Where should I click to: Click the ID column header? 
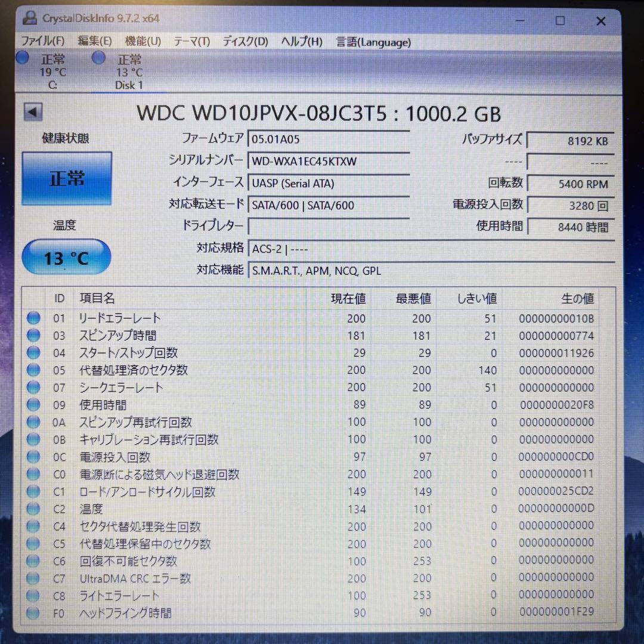60,298
